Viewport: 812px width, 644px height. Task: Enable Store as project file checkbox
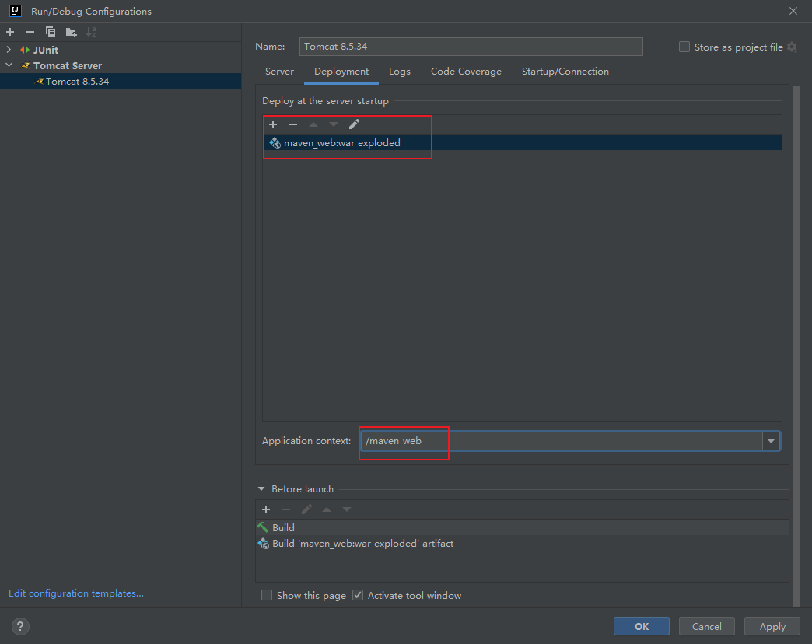coord(684,47)
